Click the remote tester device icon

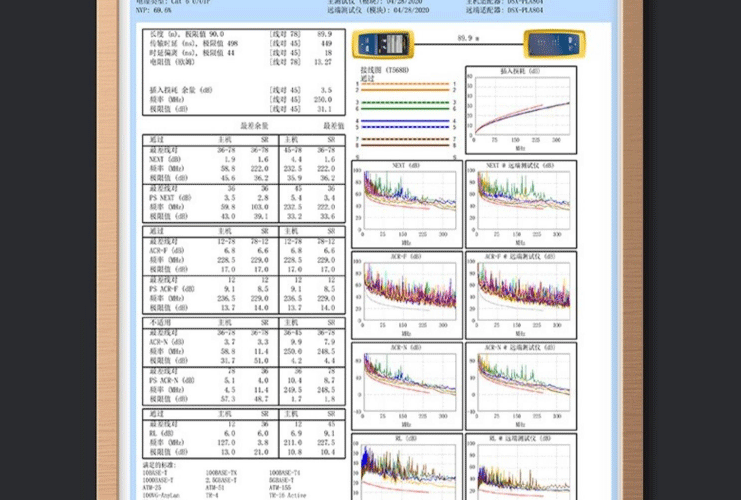[x=552, y=45]
